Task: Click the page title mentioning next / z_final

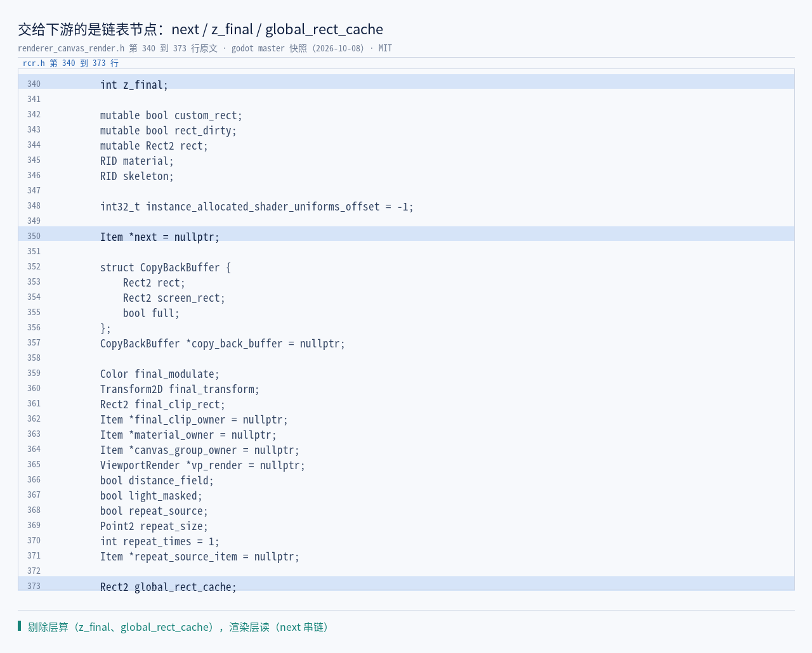Action: pyautogui.click(x=200, y=29)
